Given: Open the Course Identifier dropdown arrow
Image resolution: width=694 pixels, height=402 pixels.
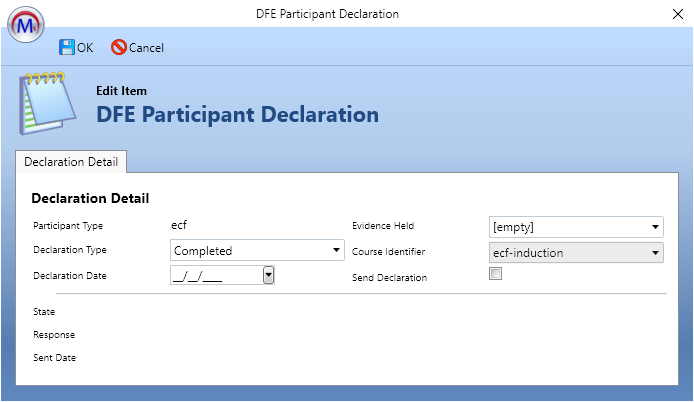Looking at the screenshot, I should coord(655,253).
